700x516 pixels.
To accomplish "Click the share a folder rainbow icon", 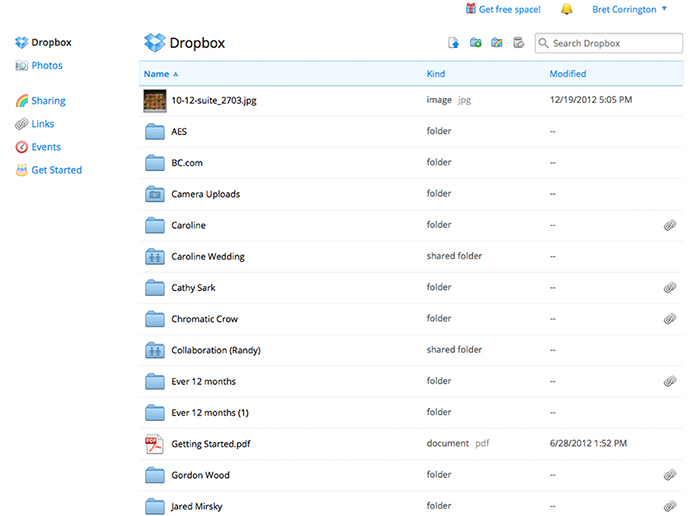I will click(x=496, y=43).
